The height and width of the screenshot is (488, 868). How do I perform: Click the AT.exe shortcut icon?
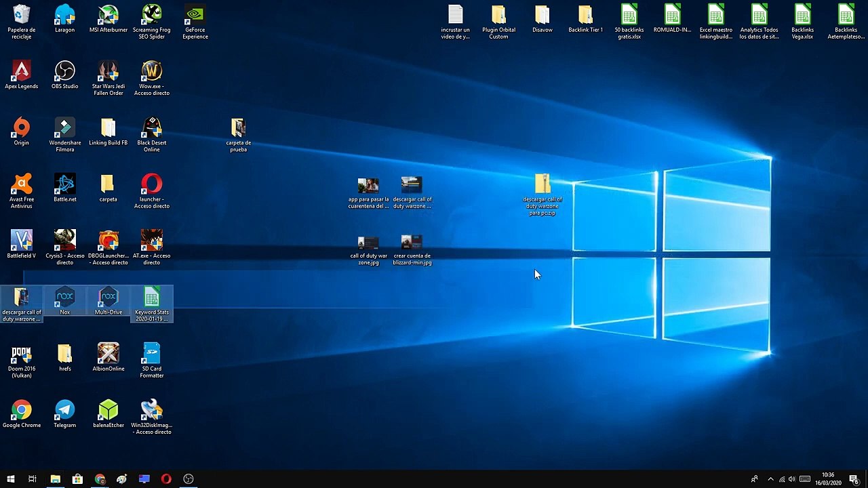[x=151, y=247]
